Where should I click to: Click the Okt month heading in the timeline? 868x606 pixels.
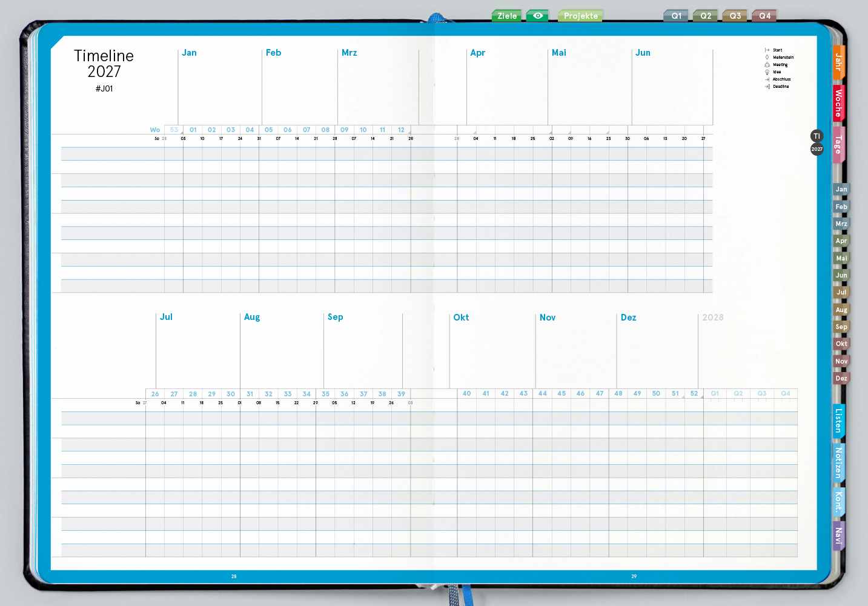point(461,318)
